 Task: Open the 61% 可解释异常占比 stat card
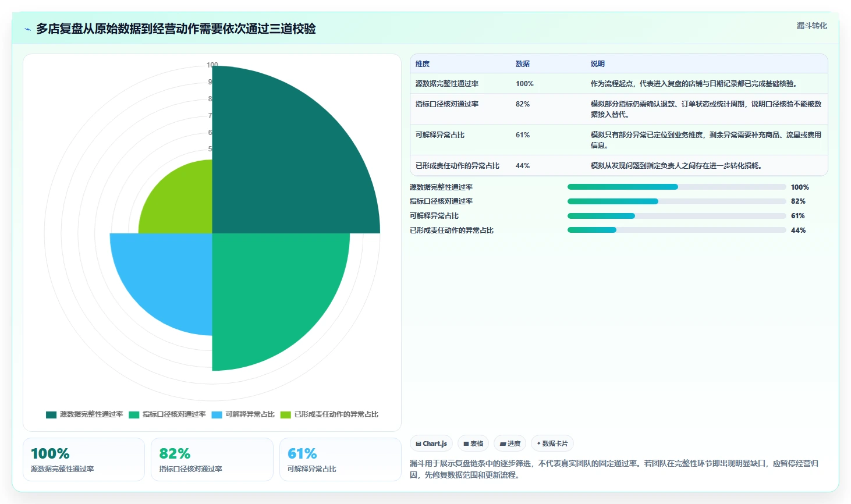click(x=341, y=460)
